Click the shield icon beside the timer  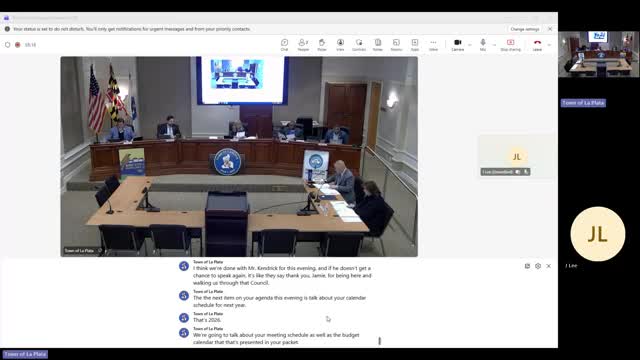point(7,45)
